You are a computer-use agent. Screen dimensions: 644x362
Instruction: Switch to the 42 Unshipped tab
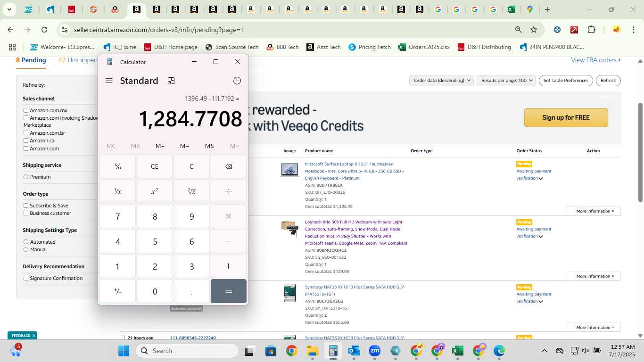coord(78,60)
